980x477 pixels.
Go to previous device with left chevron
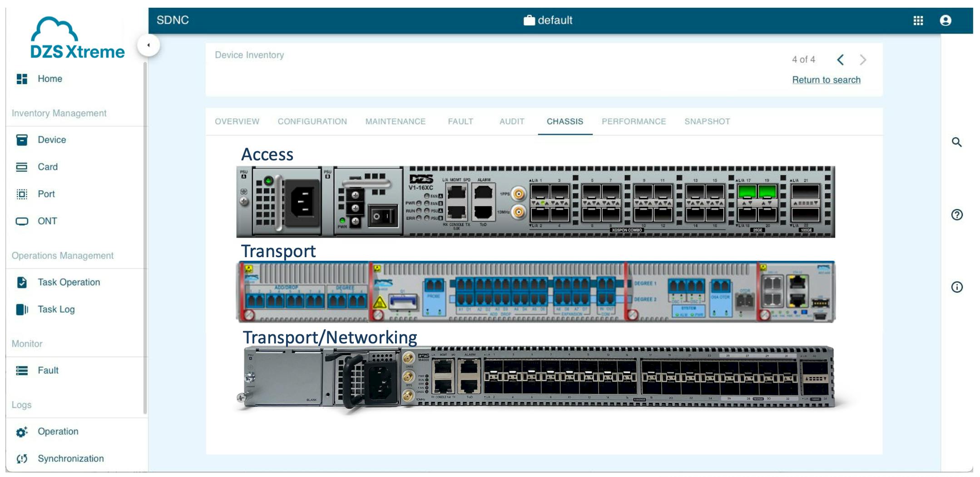pos(840,60)
